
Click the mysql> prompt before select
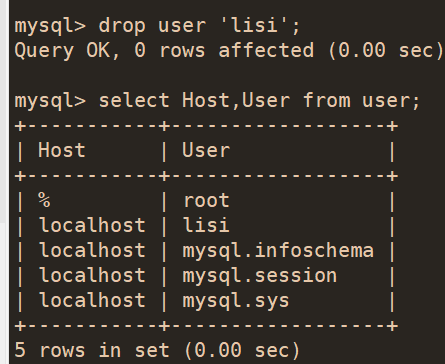point(50,101)
